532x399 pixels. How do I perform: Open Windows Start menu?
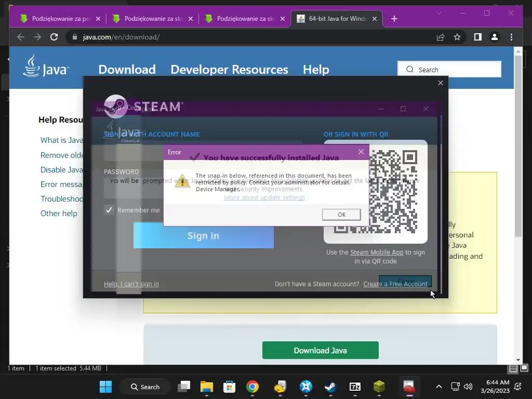(105, 387)
